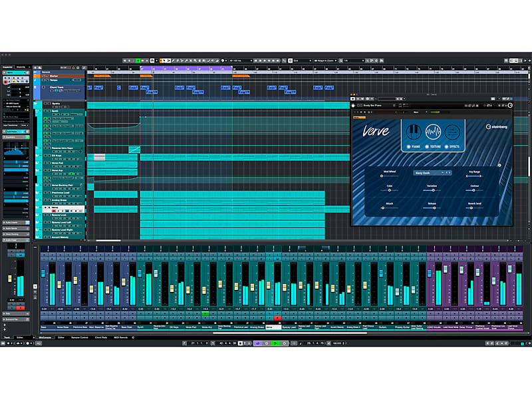
Task: Enable the EFFECTS layer radio button
Action: point(446,146)
